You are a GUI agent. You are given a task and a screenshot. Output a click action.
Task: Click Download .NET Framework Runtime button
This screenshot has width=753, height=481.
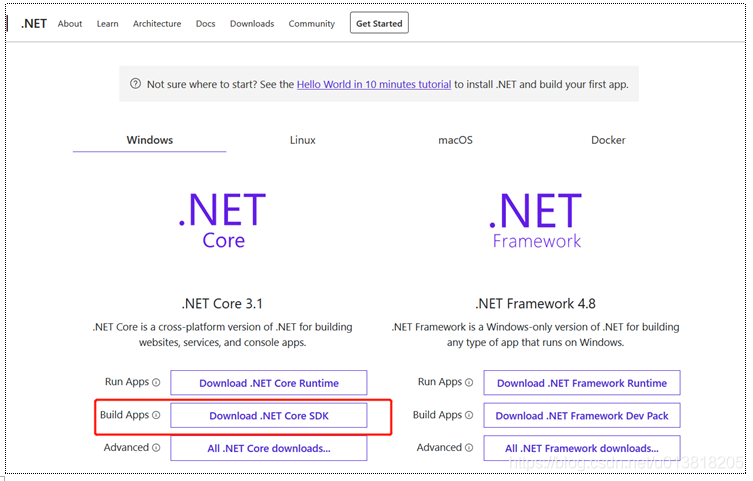coord(582,383)
